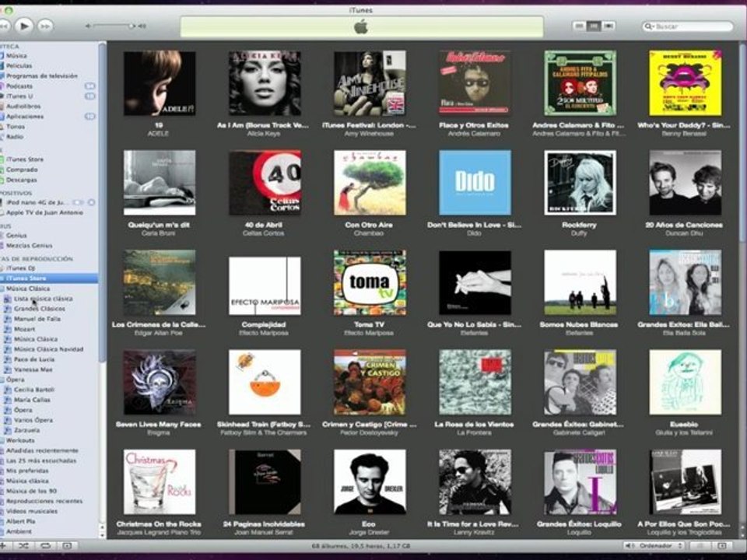747x560 pixels.
Task: Collapse the Ópera playlist folder
Action: 2,380
